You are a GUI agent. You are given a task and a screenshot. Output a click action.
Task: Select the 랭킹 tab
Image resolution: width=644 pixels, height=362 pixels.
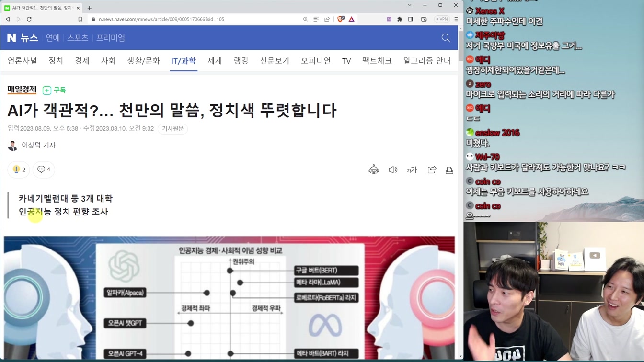click(241, 61)
